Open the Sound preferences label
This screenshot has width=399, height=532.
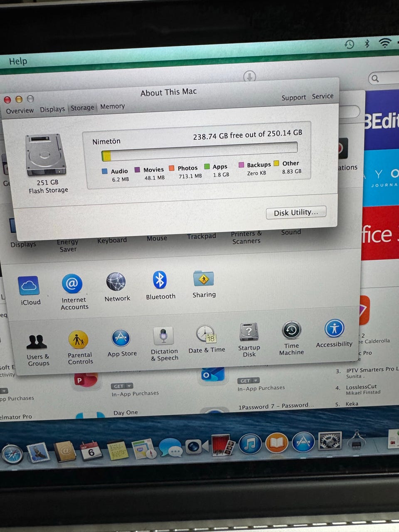(291, 232)
